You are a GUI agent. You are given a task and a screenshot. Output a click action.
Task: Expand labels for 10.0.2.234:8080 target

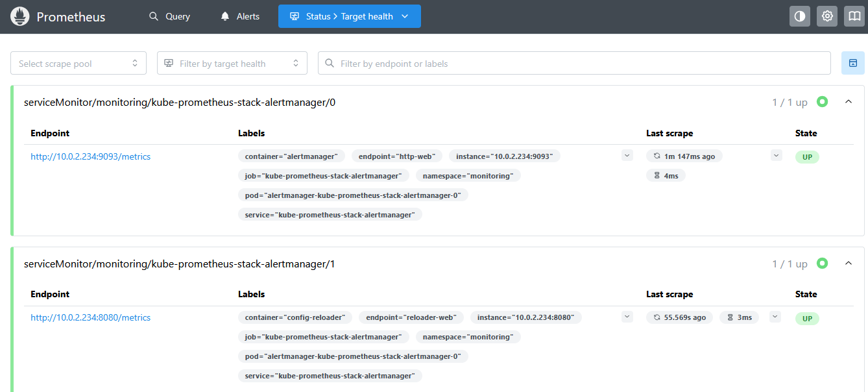[x=627, y=317]
